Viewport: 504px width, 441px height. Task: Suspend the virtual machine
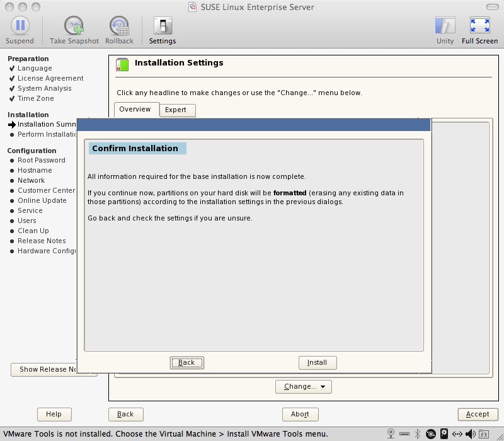click(20, 30)
